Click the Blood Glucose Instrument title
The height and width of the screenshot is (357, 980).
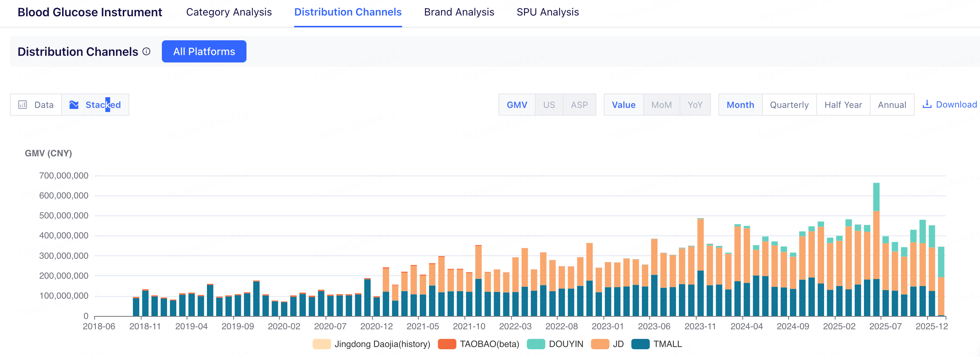pyautogui.click(x=90, y=12)
